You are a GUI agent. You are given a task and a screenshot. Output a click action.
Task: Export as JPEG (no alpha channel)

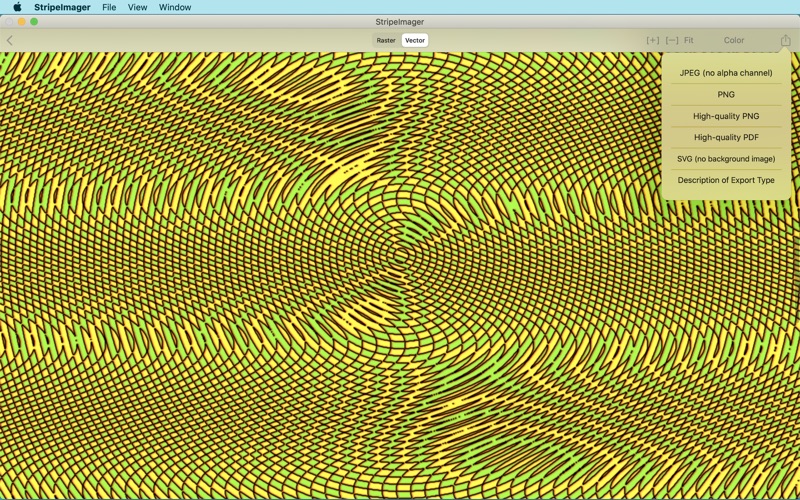point(726,73)
